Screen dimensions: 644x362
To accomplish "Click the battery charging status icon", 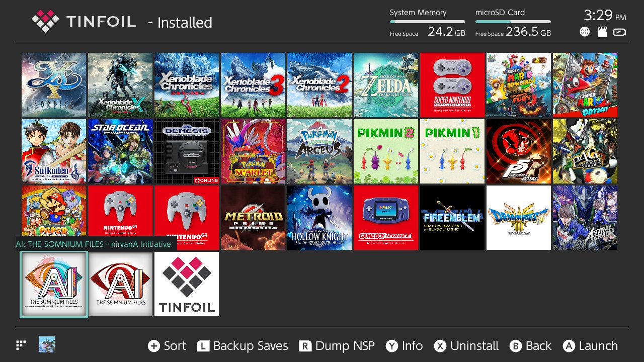I will (x=620, y=32).
